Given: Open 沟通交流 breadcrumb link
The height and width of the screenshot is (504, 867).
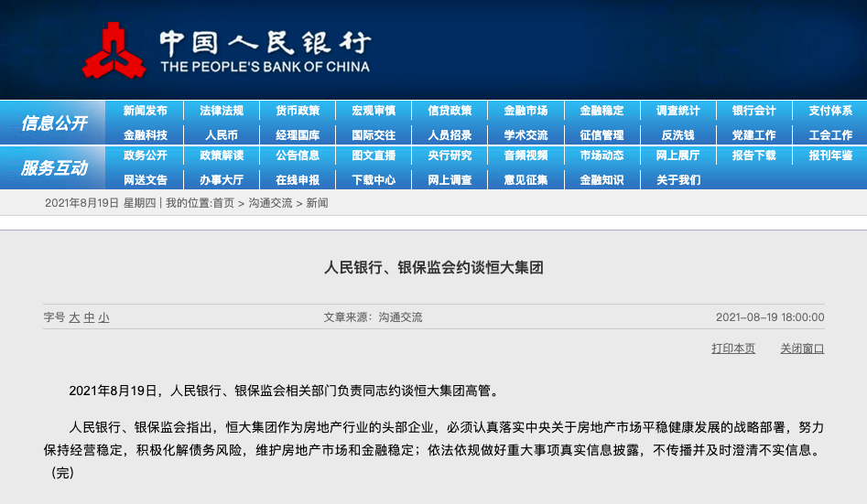Looking at the screenshot, I should pos(270,203).
